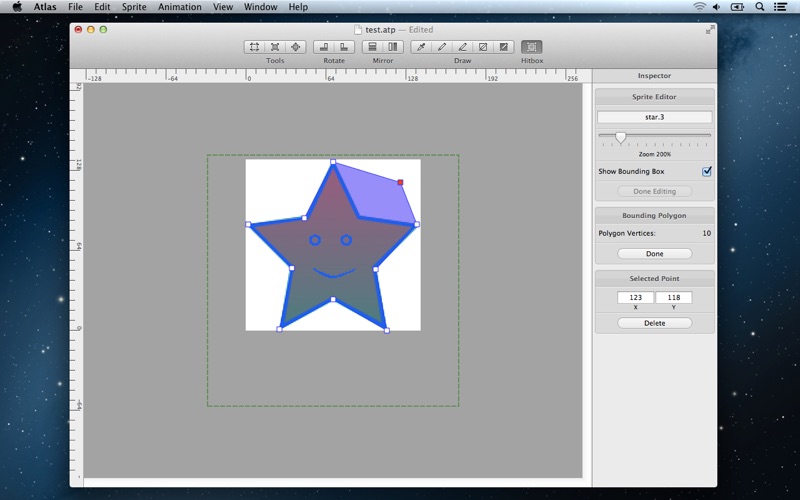Click the test.atp document proxy icon
The height and width of the screenshot is (500, 800).
358,30
